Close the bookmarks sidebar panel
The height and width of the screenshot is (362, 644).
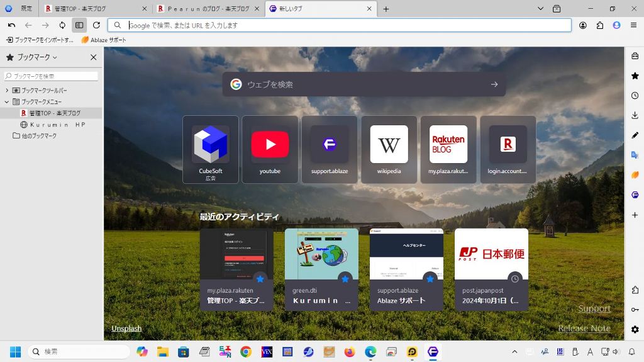click(x=93, y=57)
